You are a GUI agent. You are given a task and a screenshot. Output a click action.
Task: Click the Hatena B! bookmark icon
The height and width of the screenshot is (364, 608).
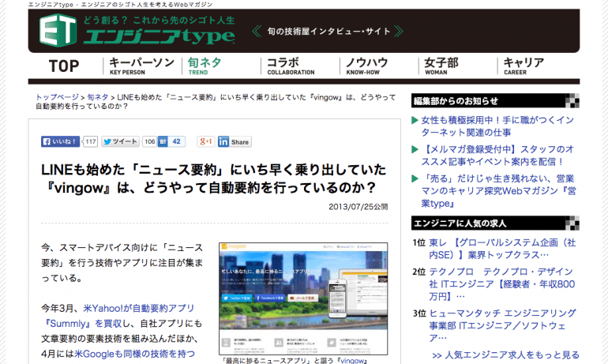coord(163,141)
